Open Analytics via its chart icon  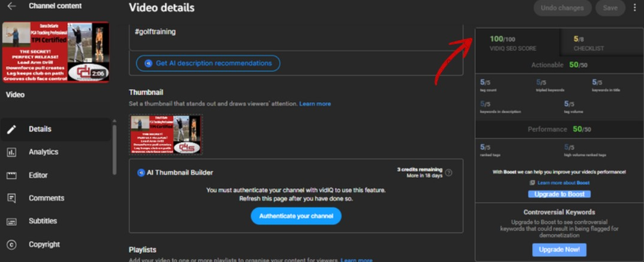pos(11,153)
